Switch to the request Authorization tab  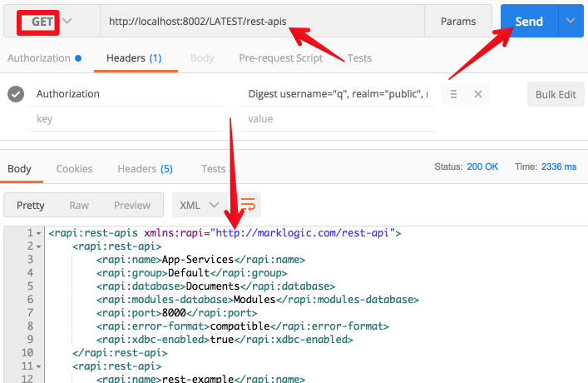click(44, 58)
